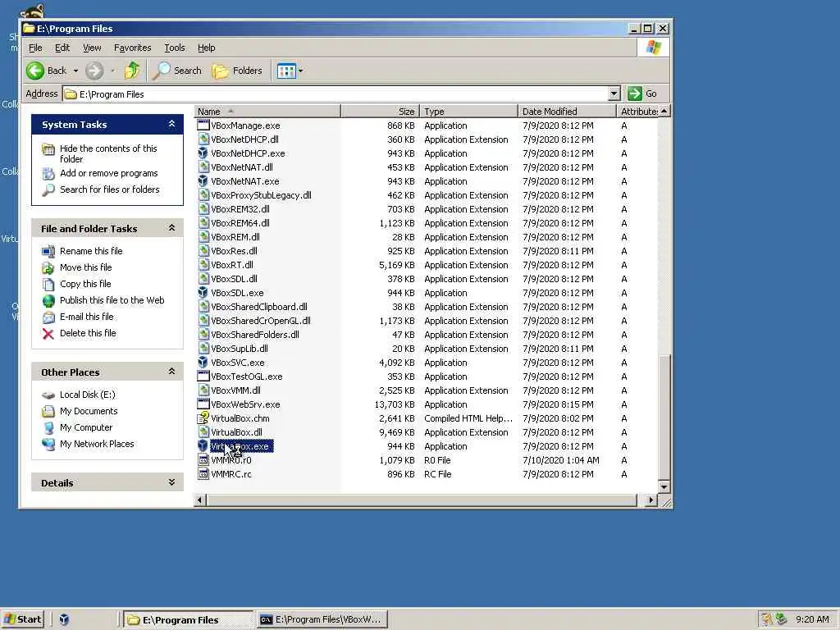Open the Edit menu
The height and width of the screenshot is (630, 840).
[x=62, y=48]
